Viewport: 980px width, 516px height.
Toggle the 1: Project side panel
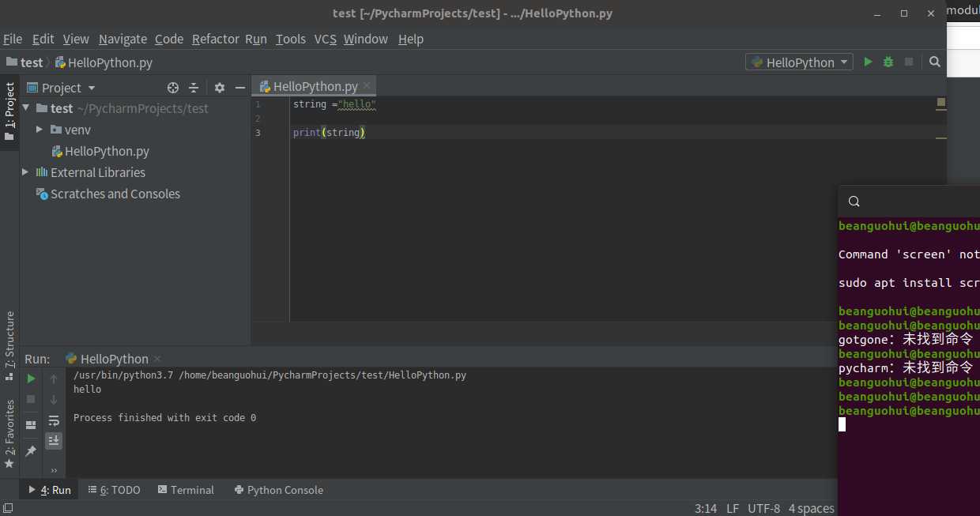pos(9,111)
